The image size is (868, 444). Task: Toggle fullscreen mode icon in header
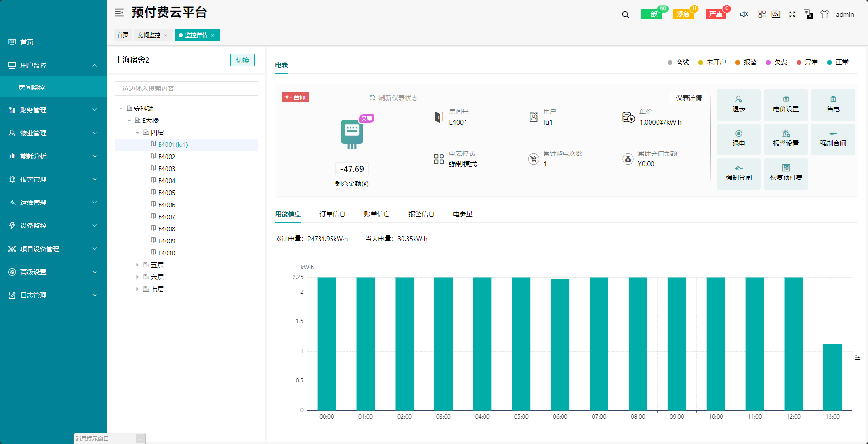click(792, 14)
